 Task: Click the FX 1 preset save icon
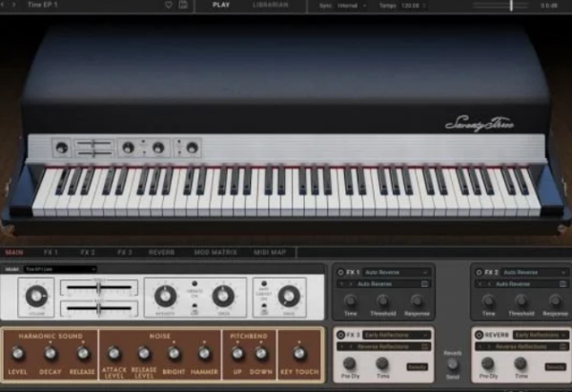point(425,283)
